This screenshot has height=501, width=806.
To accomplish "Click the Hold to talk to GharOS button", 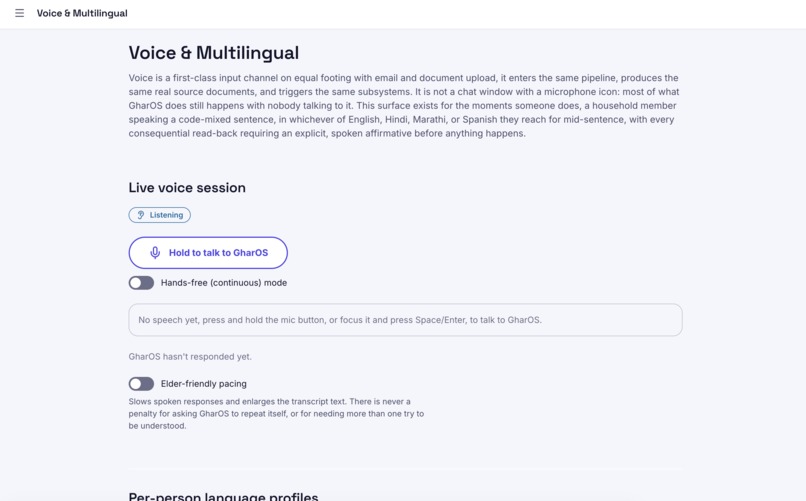I will click(x=208, y=253).
